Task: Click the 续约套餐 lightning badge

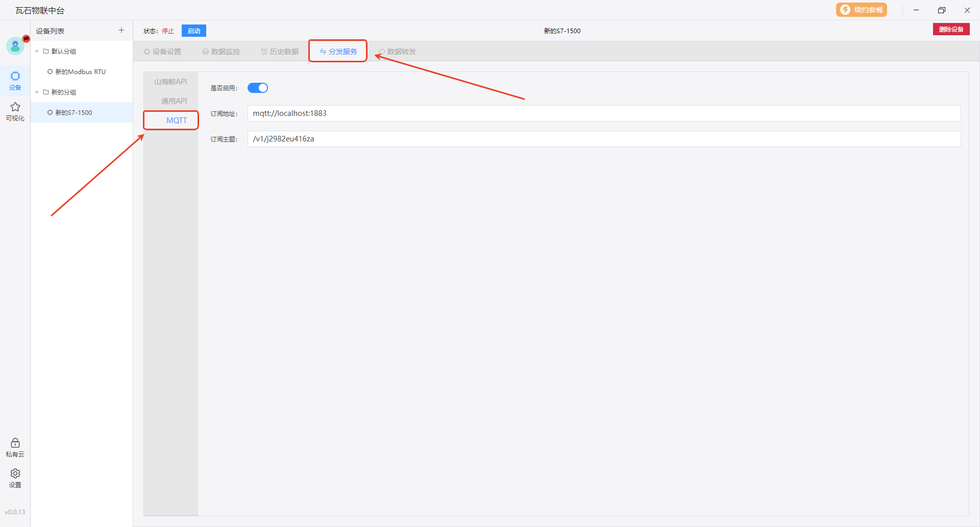Action: pyautogui.click(x=861, y=10)
